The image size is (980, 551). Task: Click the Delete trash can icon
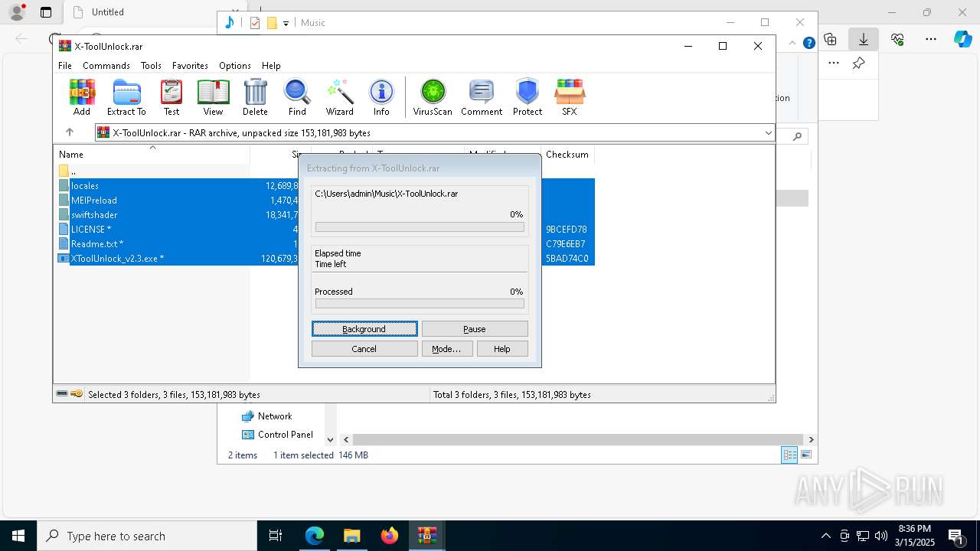coord(255,97)
